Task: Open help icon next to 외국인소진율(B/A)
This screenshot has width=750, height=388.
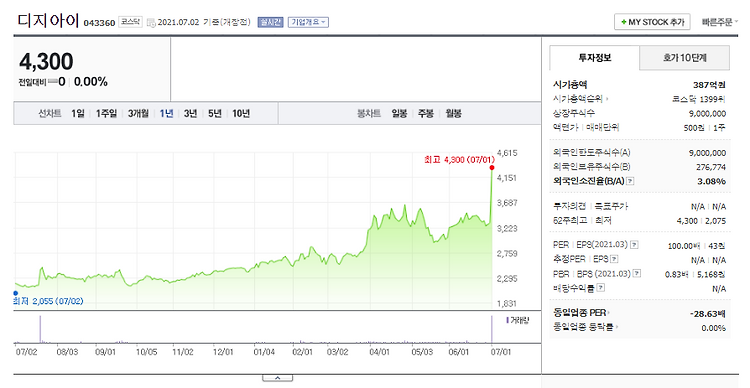Action: (x=630, y=181)
